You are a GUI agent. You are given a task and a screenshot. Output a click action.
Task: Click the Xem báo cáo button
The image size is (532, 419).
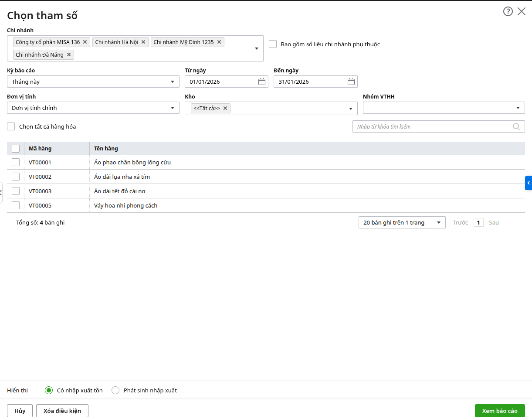(500, 411)
